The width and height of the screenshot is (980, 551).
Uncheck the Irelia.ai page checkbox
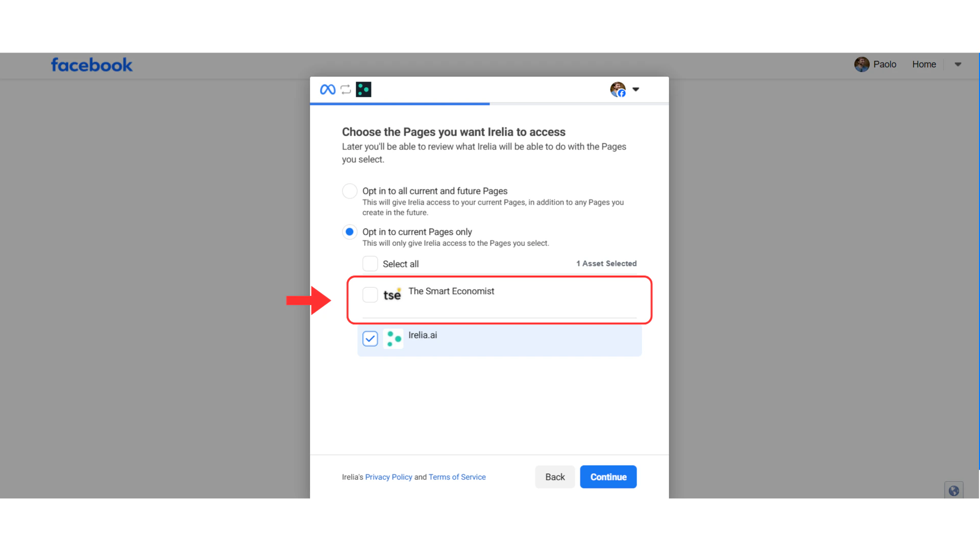click(370, 338)
